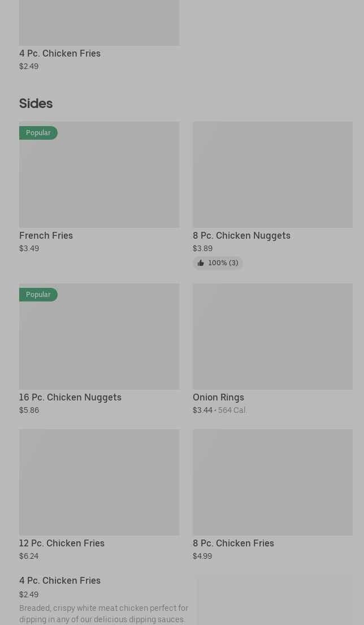
Task: Open the French Fries item photo
Action: click(99, 181)
